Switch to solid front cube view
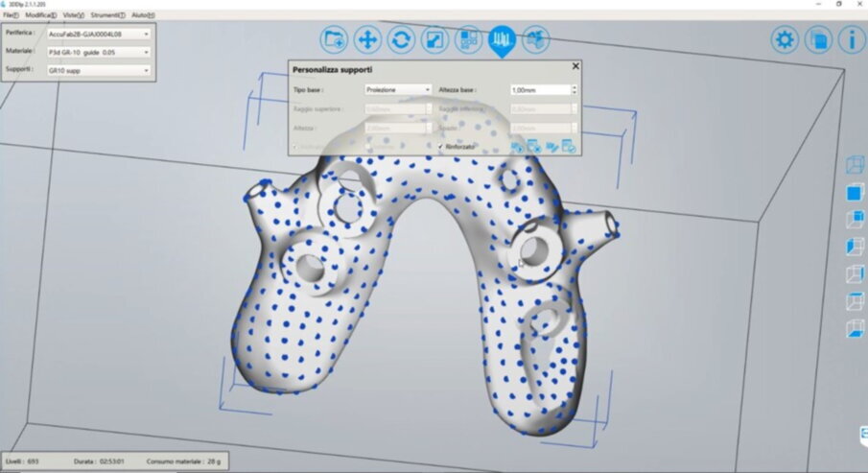The image size is (868, 473). coord(854,193)
